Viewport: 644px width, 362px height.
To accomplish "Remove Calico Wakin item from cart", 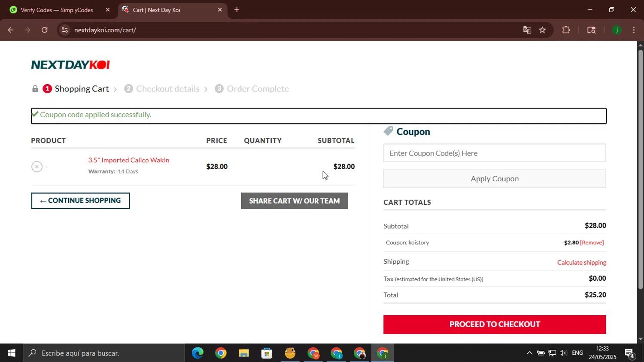I will coord(37,167).
